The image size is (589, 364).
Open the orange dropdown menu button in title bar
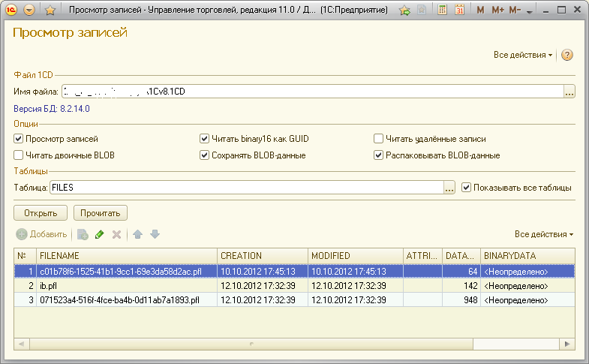[29, 11]
